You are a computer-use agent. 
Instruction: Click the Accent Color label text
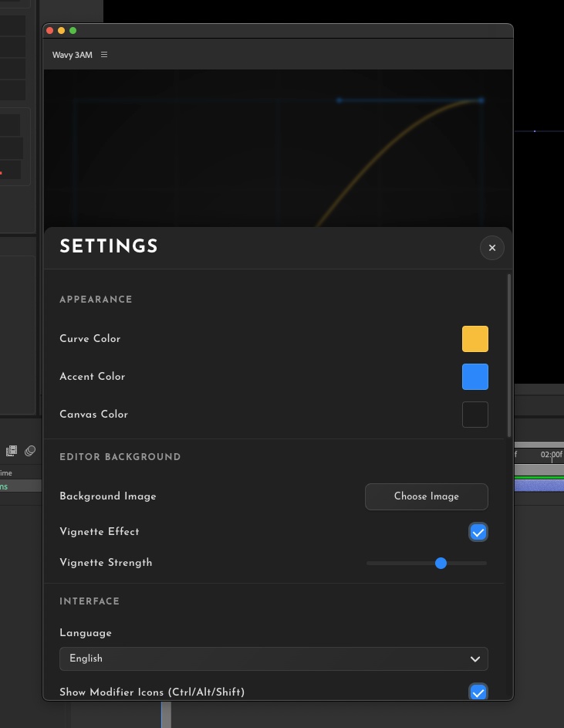tap(93, 377)
